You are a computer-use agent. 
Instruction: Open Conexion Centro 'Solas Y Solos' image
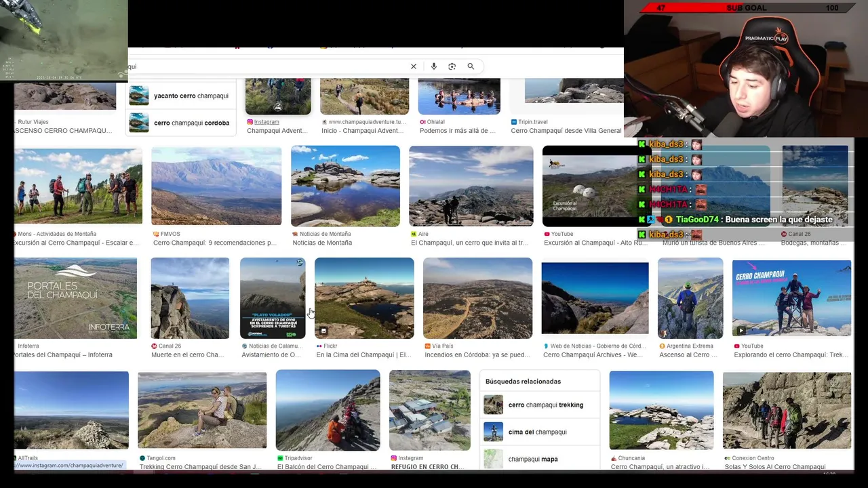click(787, 410)
